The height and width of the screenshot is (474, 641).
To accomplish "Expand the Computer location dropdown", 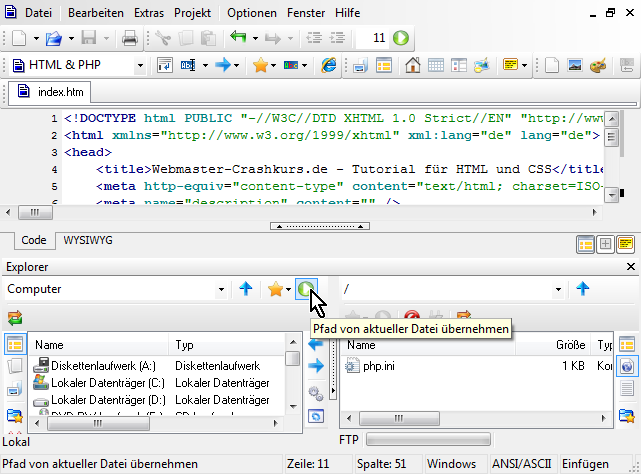I will pyautogui.click(x=221, y=290).
